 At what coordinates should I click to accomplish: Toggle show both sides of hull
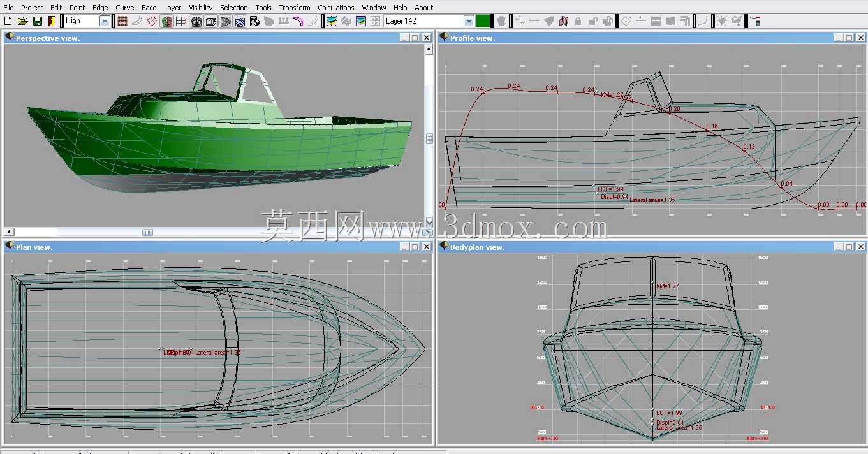[x=167, y=21]
